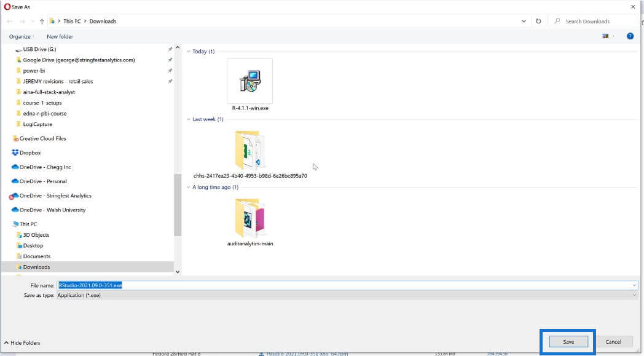Open the change view icon
Screen dimensions: 644x356
click(x=605, y=36)
